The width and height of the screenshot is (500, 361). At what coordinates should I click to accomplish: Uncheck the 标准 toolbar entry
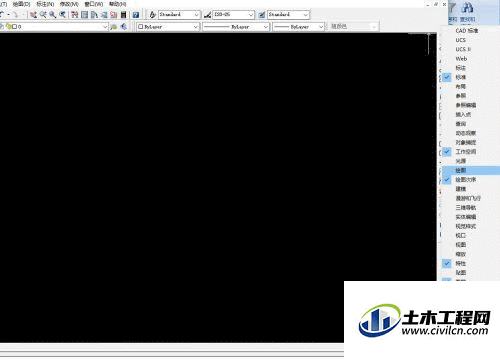point(471,77)
